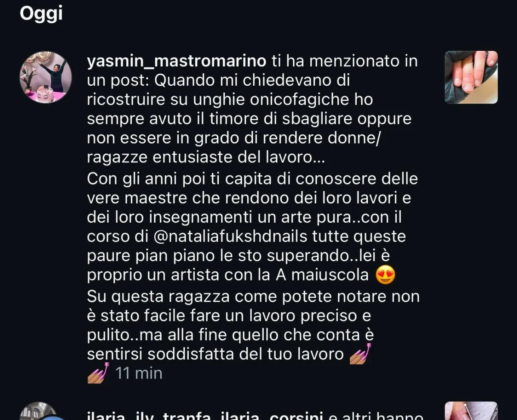This screenshot has height=420, width=517.
Task: Click the heart-eyes emoji after "maiuscola"
Action: pyautogui.click(x=386, y=275)
